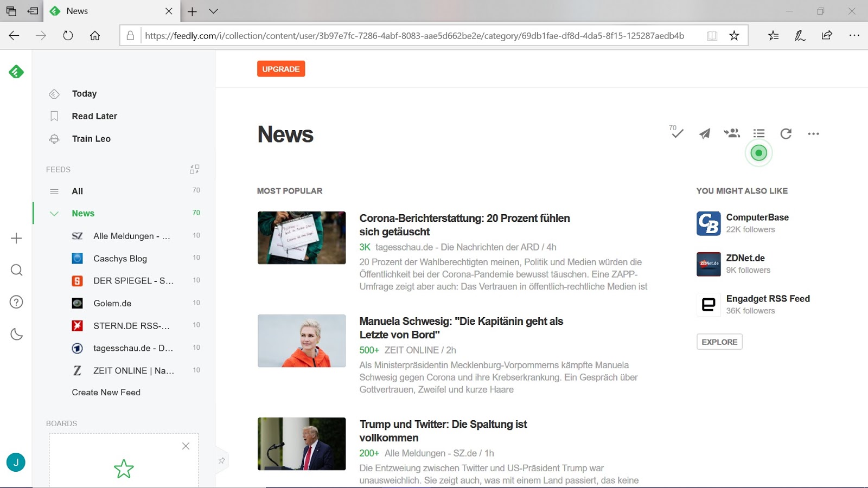Reload the page in browser

(68, 36)
